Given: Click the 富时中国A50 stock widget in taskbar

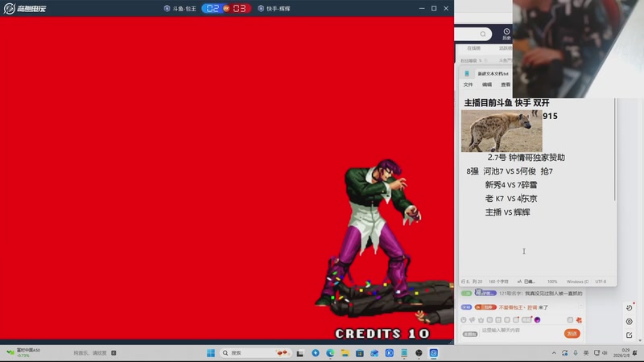Looking at the screenshot, I should coord(24,352).
